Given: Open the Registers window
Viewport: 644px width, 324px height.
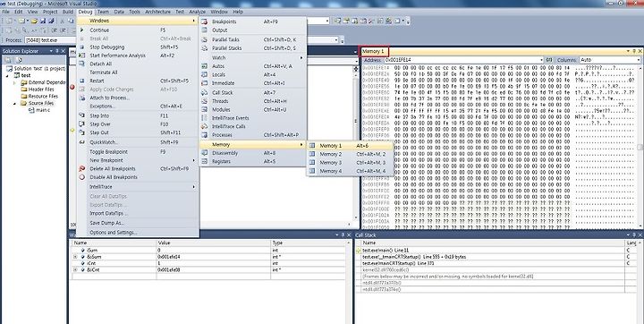Looking at the screenshot, I should click(253, 162).
